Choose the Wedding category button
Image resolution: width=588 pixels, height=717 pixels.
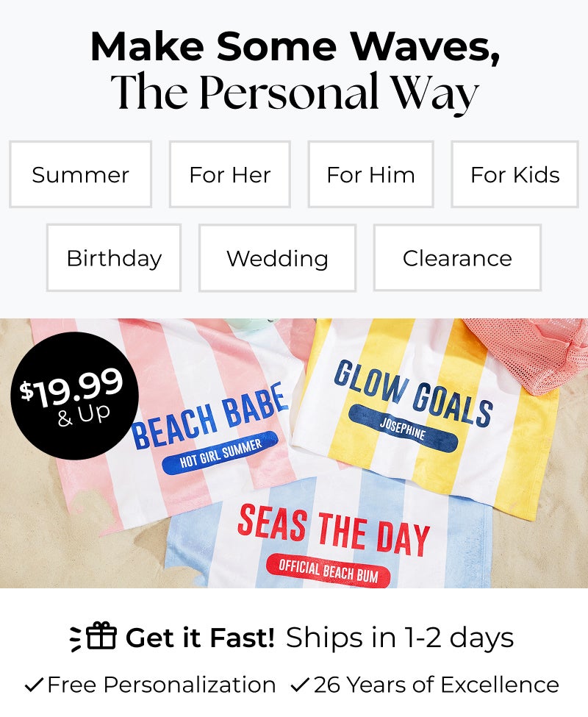(x=277, y=258)
